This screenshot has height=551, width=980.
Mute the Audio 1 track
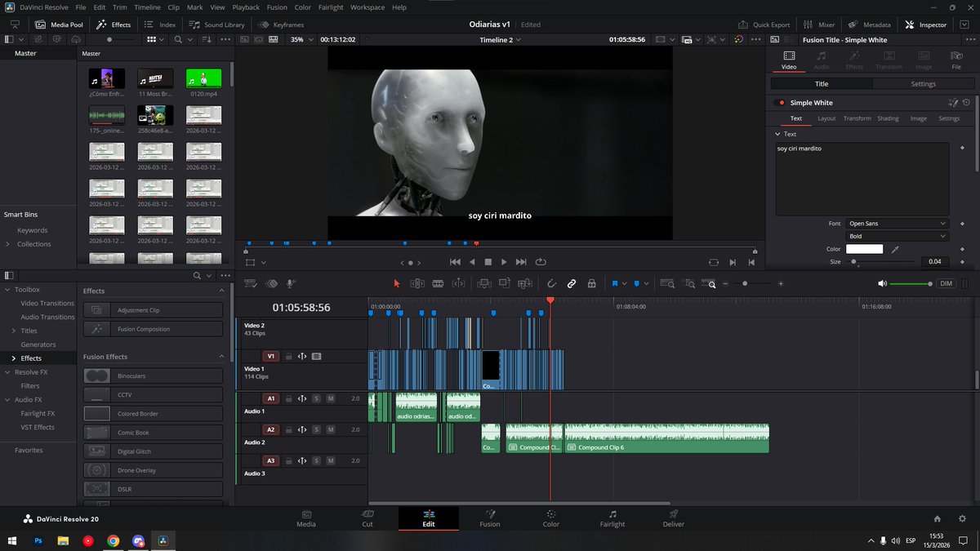[331, 398]
